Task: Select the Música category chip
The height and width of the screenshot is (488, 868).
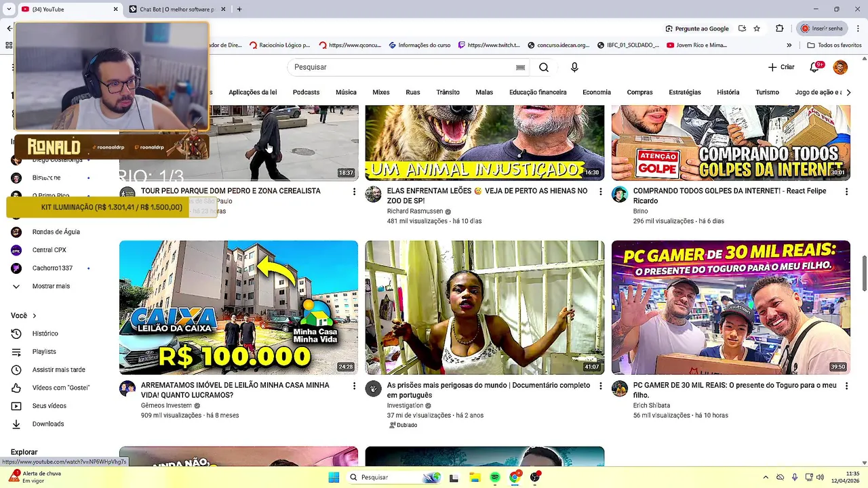Action: (346, 92)
